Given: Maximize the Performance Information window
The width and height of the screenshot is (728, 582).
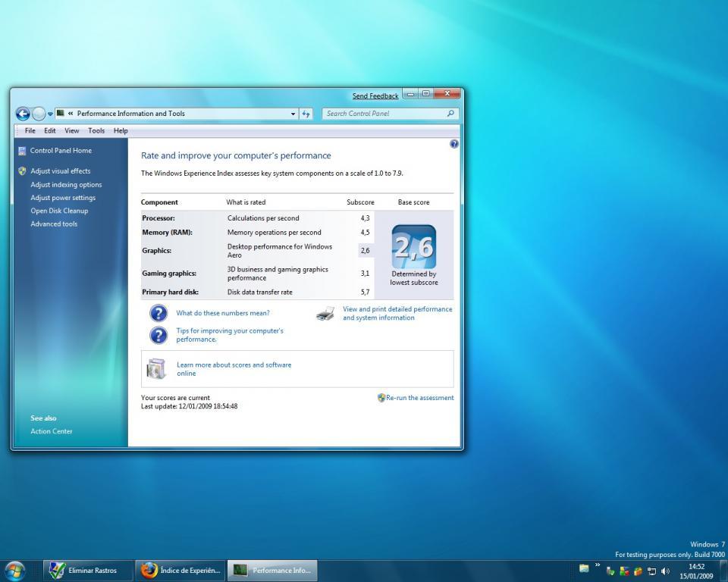Looking at the screenshot, I should (x=425, y=94).
